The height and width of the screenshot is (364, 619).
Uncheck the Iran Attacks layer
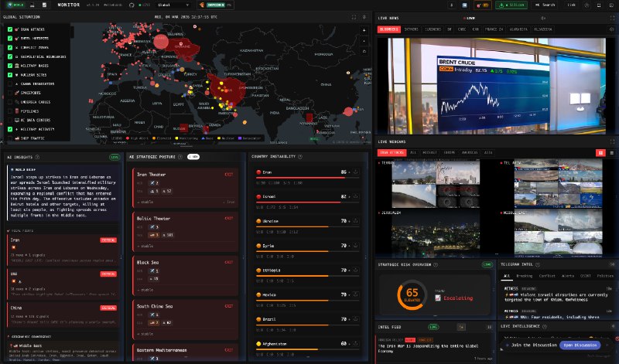(10, 29)
